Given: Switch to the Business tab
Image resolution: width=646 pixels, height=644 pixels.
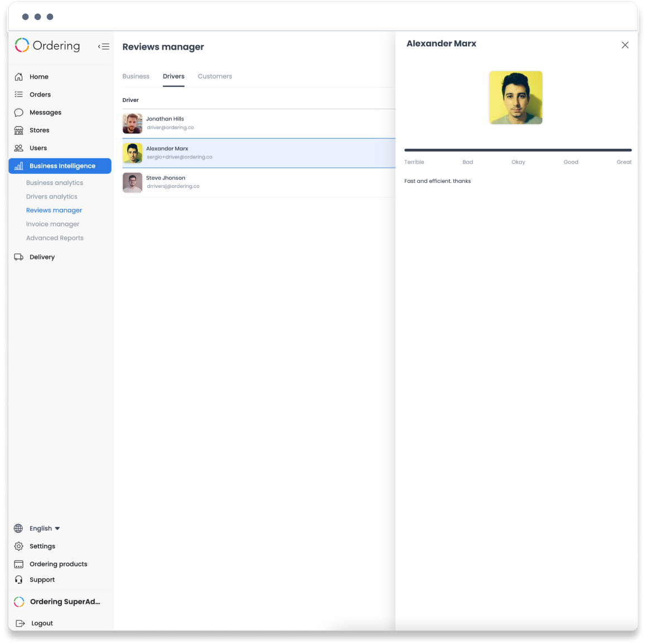Looking at the screenshot, I should click(x=136, y=76).
